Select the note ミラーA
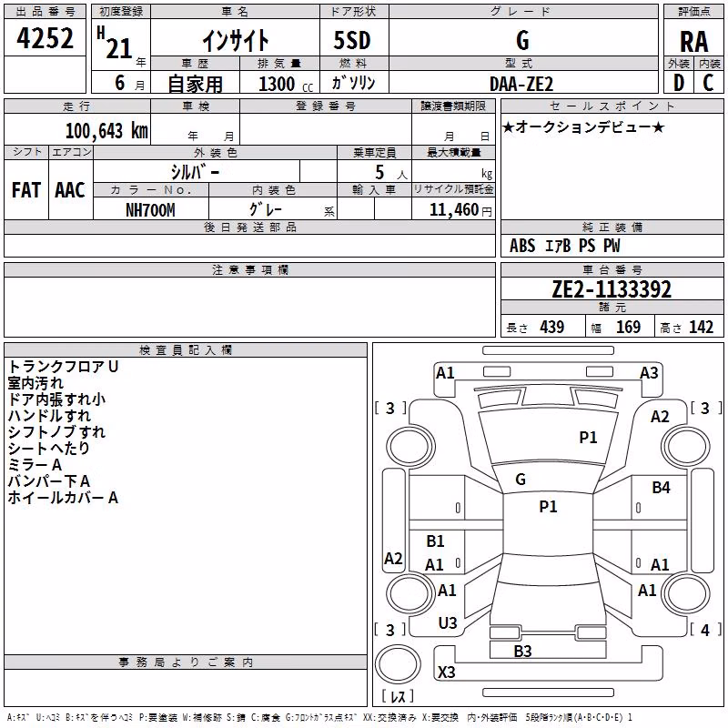The width and height of the screenshot is (728, 728). pos(35,465)
